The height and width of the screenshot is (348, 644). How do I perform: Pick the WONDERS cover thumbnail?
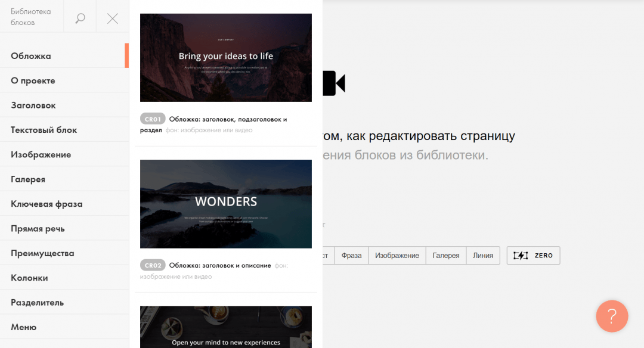click(x=225, y=204)
